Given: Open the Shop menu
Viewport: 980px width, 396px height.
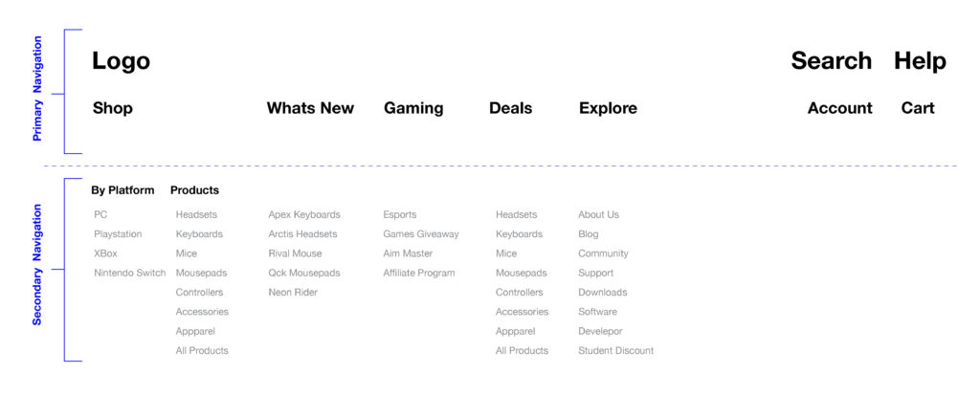Looking at the screenshot, I should click(112, 108).
